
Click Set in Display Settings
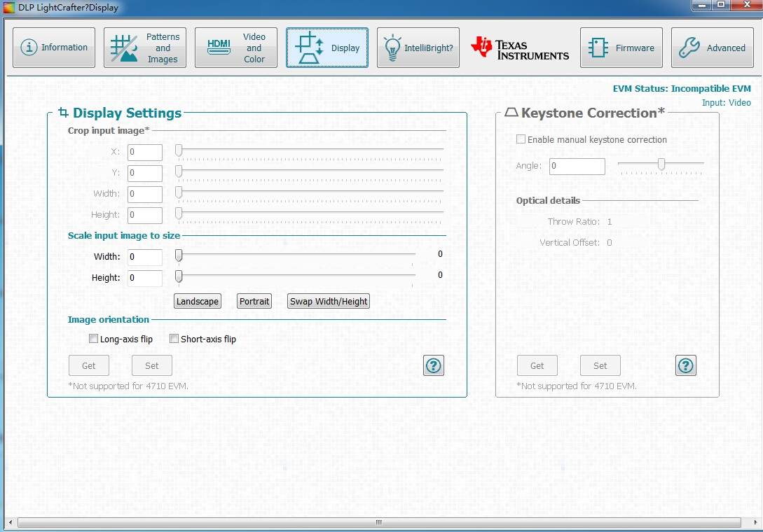[152, 365]
